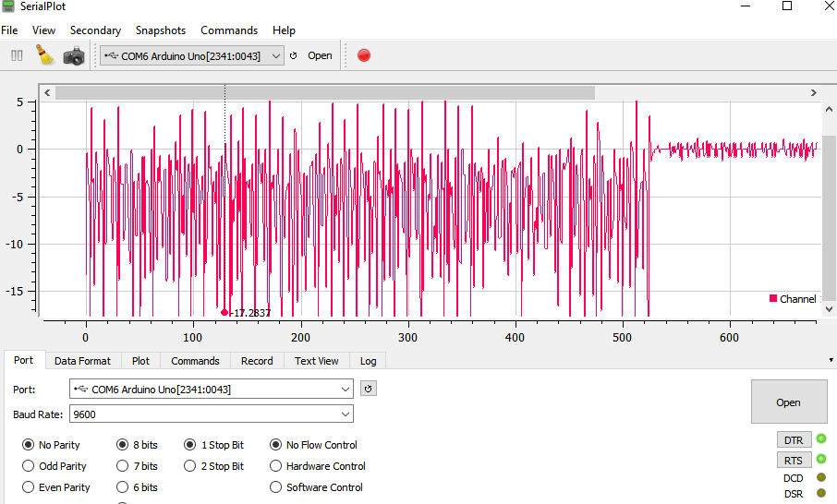Switch to the Log tab
Viewport: 837px width, 504px height.
pyautogui.click(x=368, y=361)
